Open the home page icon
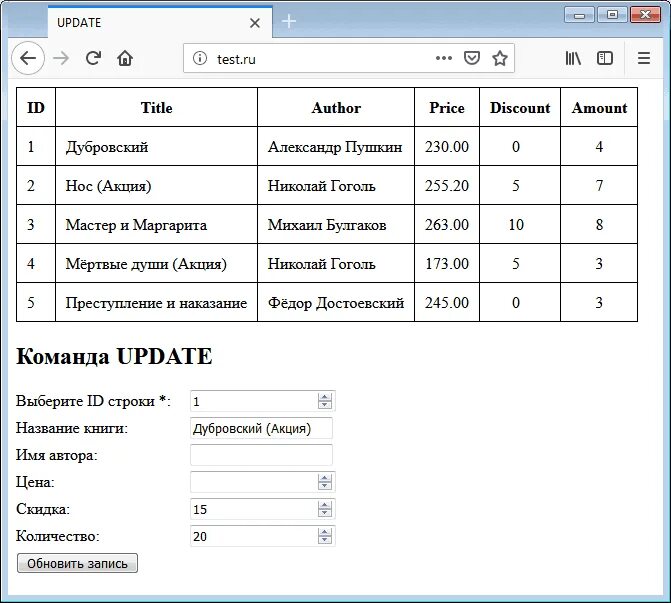 (x=125, y=58)
